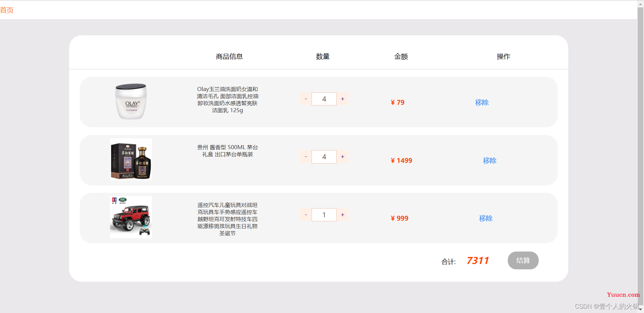Open the Olay cream jar thumbnail
The image size is (644, 313).
[x=131, y=101]
